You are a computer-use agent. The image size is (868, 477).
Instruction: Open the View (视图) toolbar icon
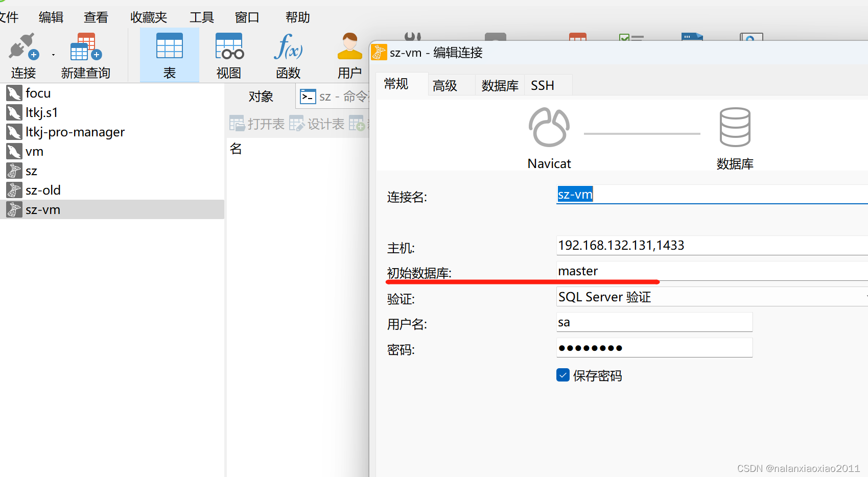point(229,46)
